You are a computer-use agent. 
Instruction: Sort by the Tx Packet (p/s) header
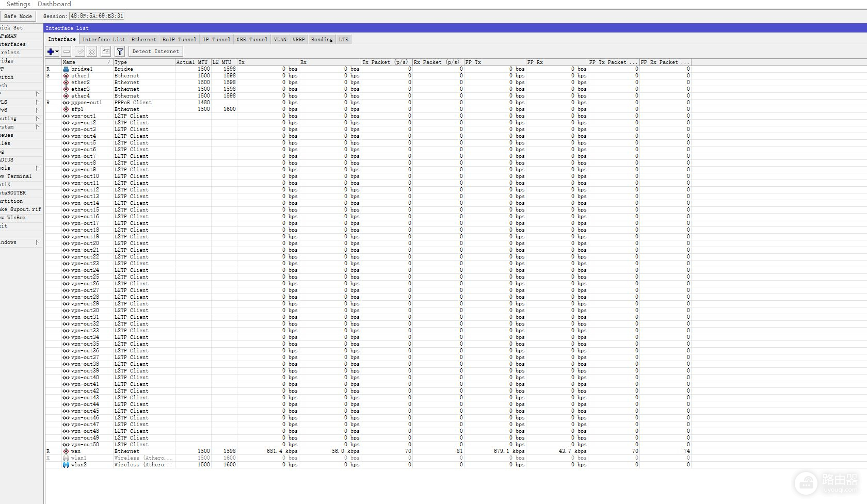(387, 62)
